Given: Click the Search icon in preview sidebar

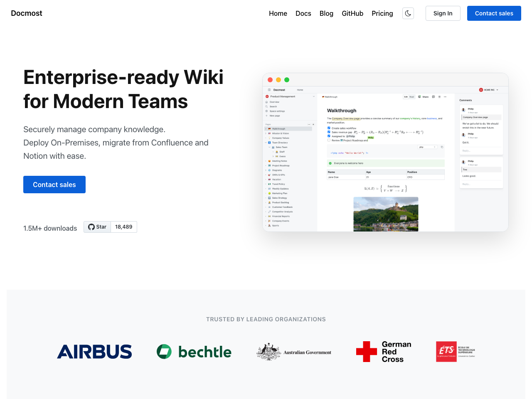Looking at the screenshot, I should click(267, 106).
